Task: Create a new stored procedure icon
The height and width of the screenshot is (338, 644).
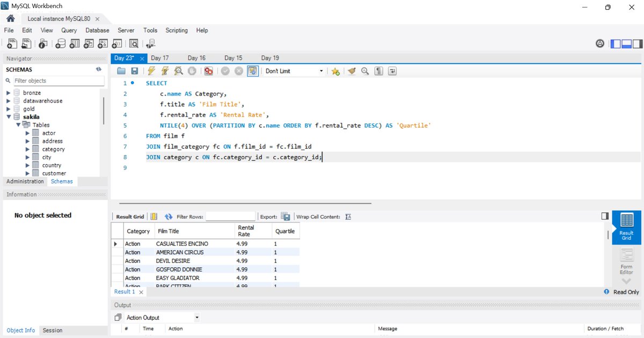Action: 103,43
